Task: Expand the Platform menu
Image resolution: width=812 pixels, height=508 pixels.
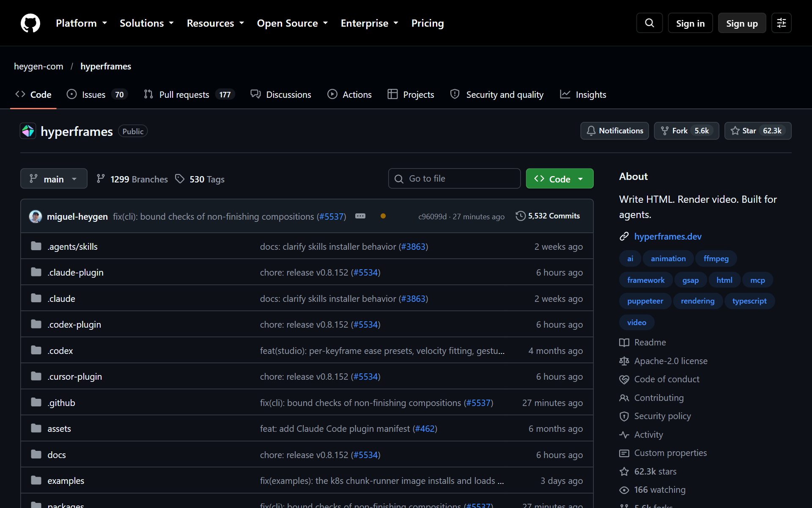Action: tap(81, 23)
